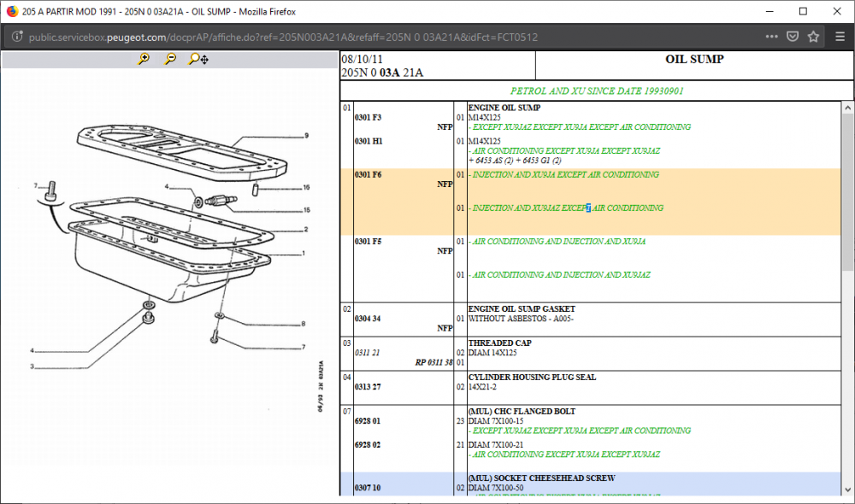Click the DIAM 7X100-50 description
This screenshot has width=855, height=504.
pyautogui.click(x=496, y=488)
